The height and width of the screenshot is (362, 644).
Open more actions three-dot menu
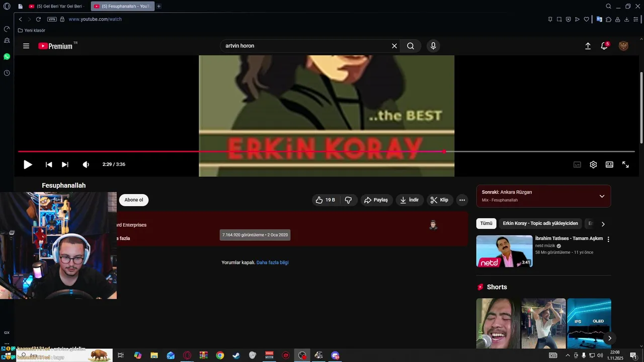coord(462,200)
